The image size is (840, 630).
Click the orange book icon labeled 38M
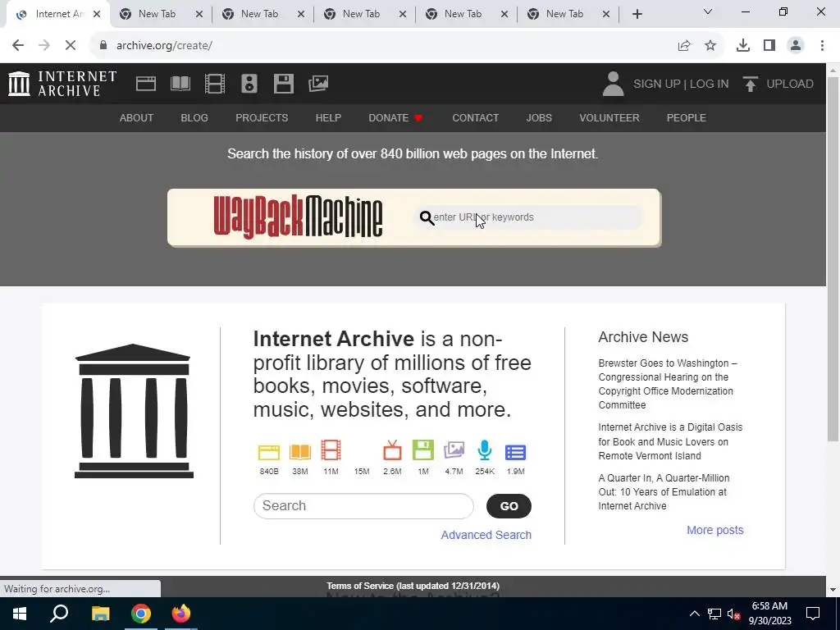click(x=300, y=452)
